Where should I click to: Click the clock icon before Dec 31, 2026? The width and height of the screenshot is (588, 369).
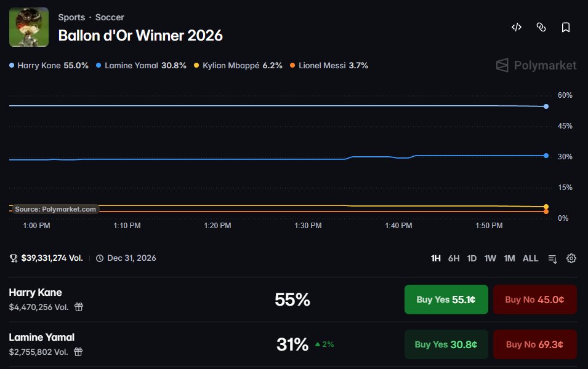pos(99,258)
